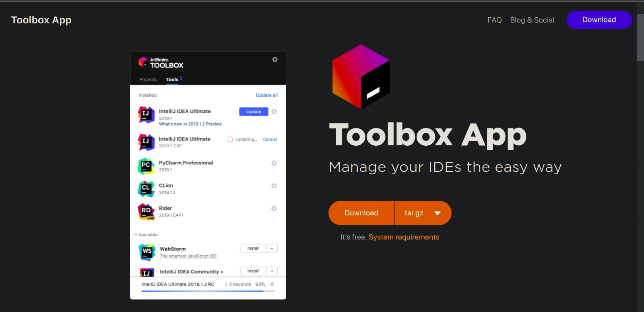Click the Installed section label
This screenshot has width=644, height=312.
(x=147, y=95)
